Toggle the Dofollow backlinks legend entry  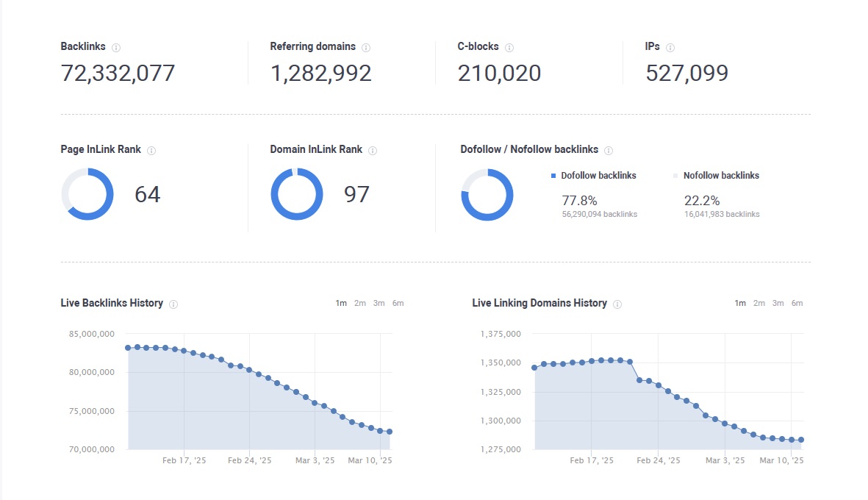tap(595, 175)
